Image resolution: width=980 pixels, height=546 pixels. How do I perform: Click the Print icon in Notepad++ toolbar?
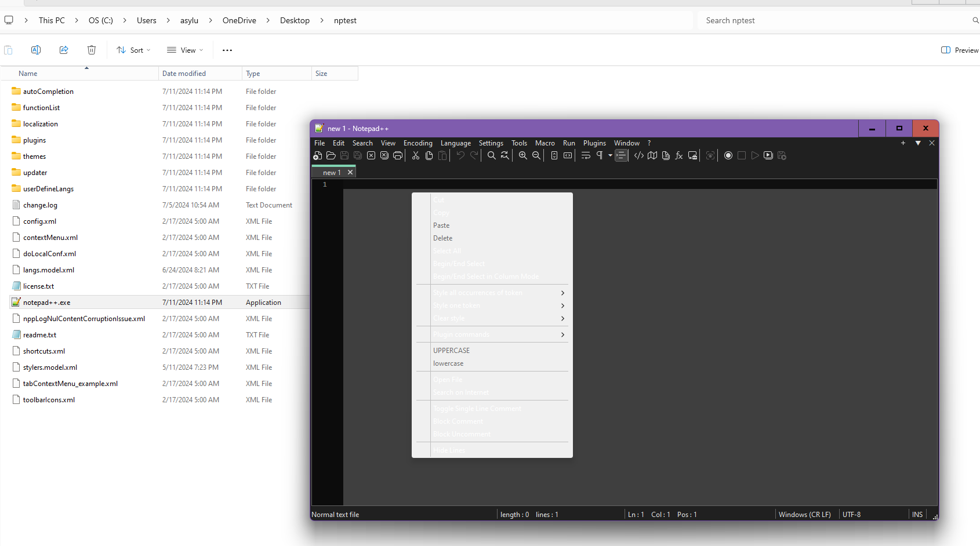398,155
